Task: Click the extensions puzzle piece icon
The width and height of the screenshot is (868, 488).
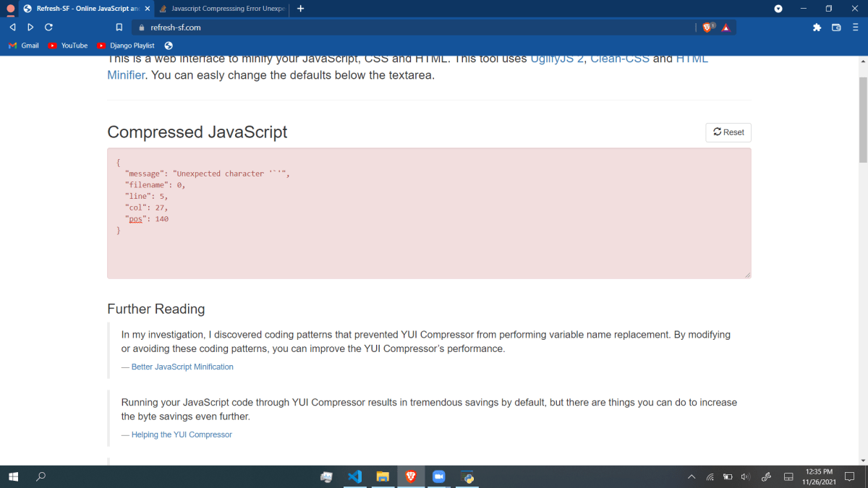Action: [817, 27]
